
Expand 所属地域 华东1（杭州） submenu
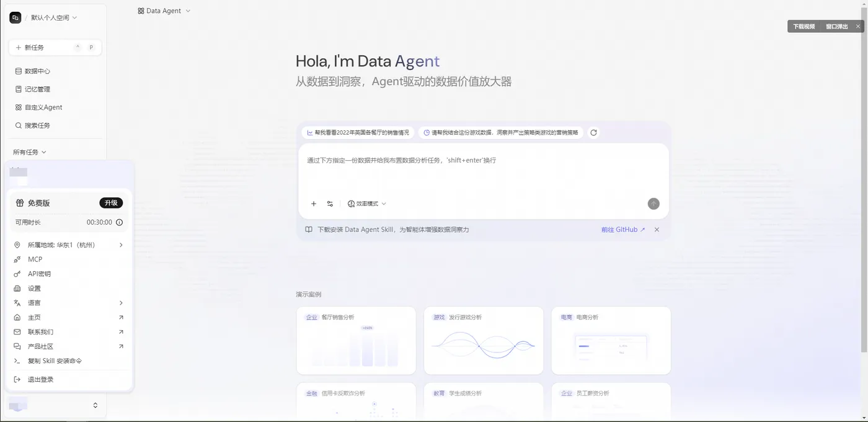click(x=69, y=245)
